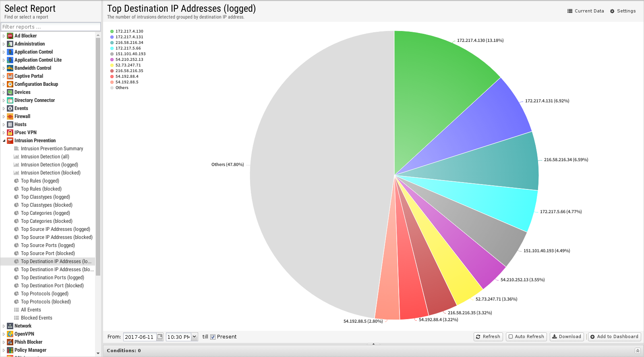Click the Settings button label

click(626, 11)
